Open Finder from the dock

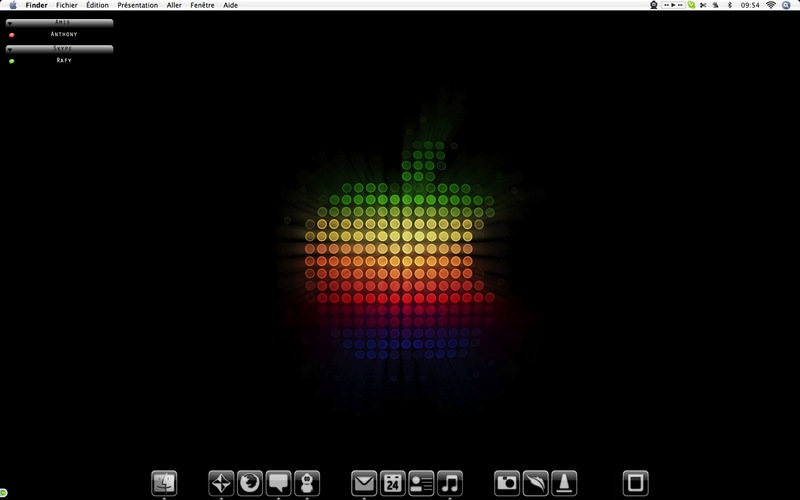(x=164, y=483)
